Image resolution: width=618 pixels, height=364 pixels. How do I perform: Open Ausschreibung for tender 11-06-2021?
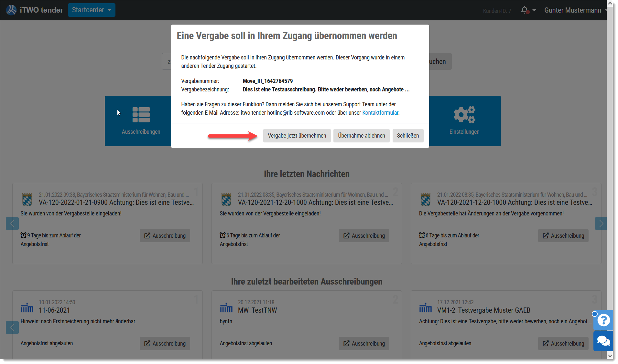coord(165,344)
